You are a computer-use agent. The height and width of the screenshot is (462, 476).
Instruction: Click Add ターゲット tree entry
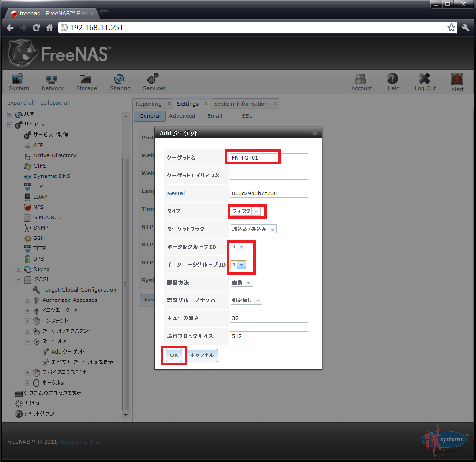click(67, 352)
